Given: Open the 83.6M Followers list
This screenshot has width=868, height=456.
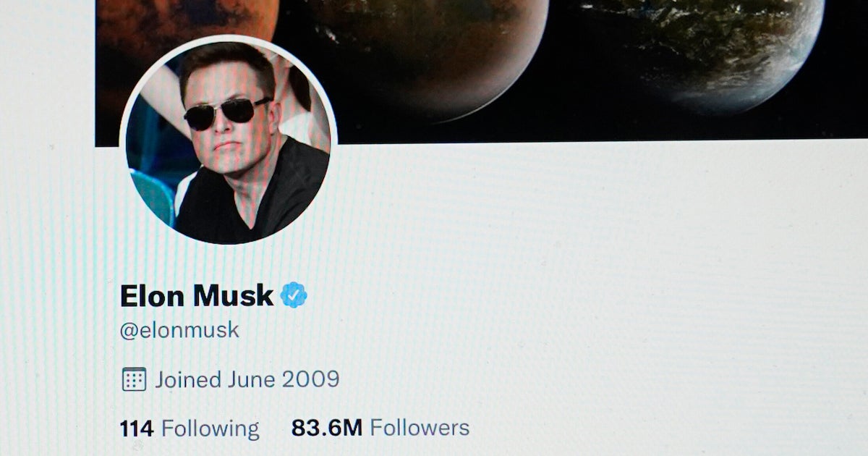Looking at the screenshot, I should pyautogui.click(x=380, y=427).
